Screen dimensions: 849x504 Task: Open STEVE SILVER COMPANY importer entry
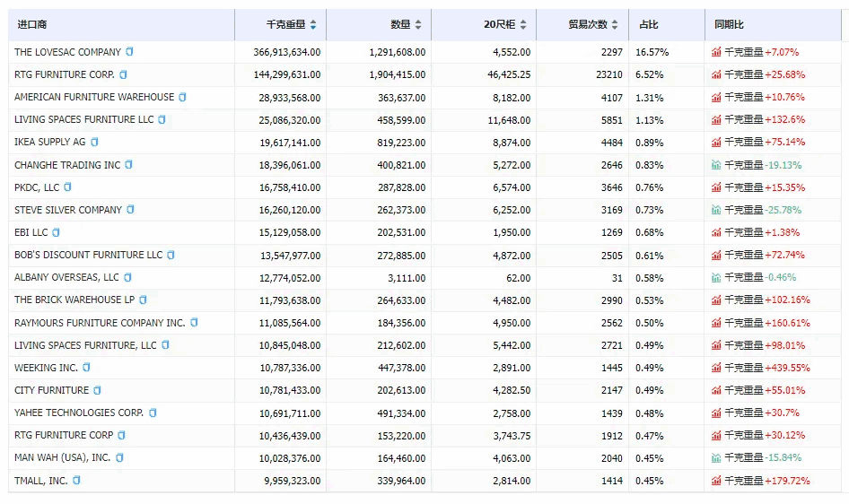pyautogui.click(x=68, y=210)
